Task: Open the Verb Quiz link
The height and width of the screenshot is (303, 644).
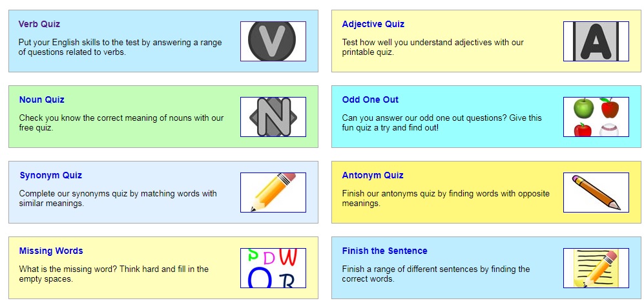Action: [39, 24]
